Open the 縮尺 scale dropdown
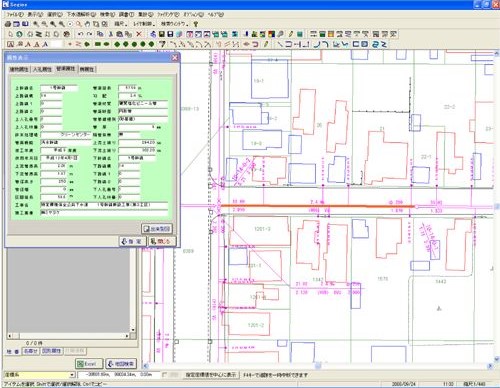500x388 pixels. pyautogui.click(x=121, y=24)
